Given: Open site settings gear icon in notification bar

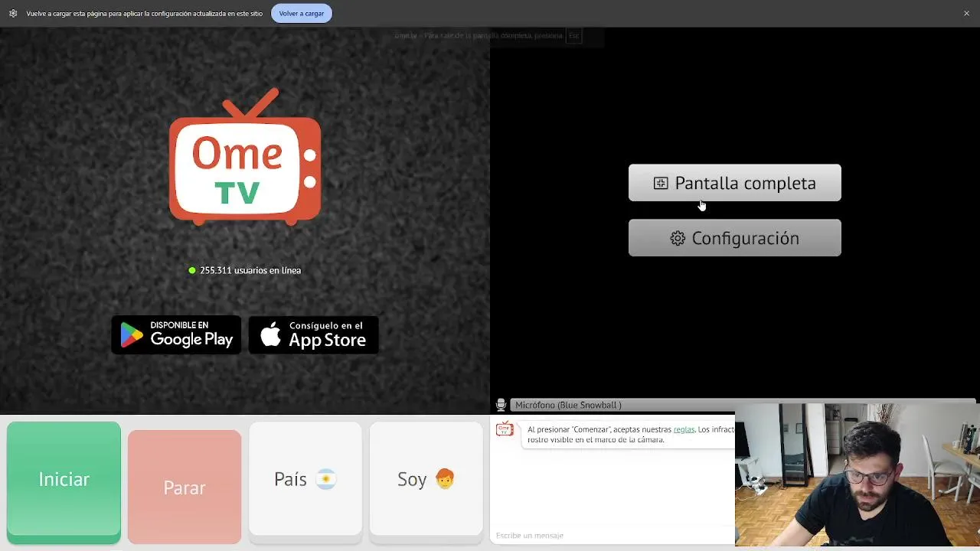Looking at the screenshot, I should tap(13, 13).
